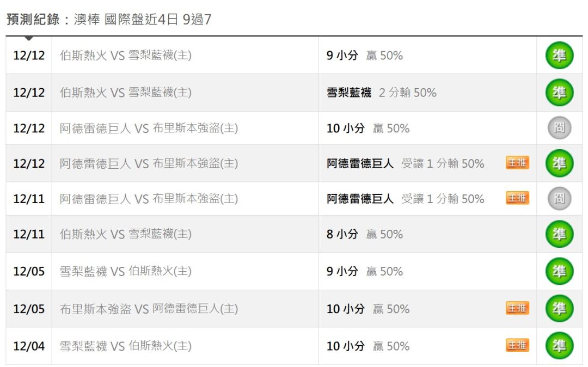Viewport: 588px width, 367px height.
Task: Click the small triangle marker above the date column
Action: pos(29,38)
